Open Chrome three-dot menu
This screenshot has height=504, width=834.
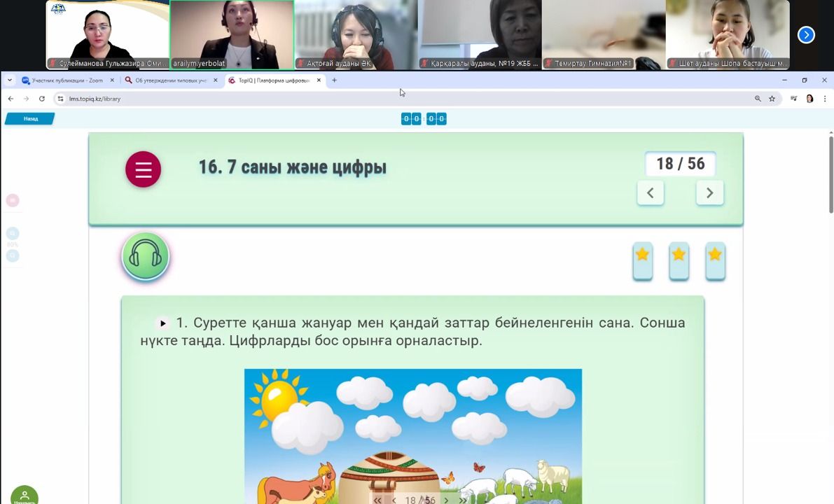pos(825,99)
